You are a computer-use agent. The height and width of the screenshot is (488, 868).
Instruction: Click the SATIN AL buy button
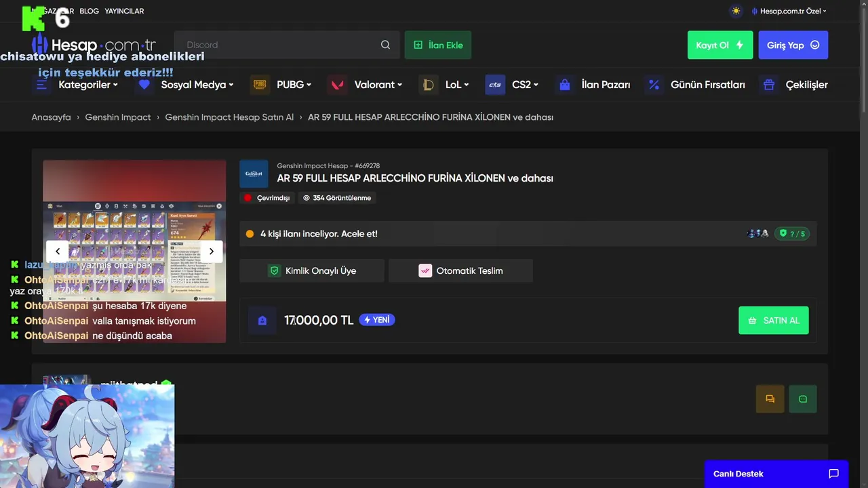pyautogui.click(x=774, y=321)
